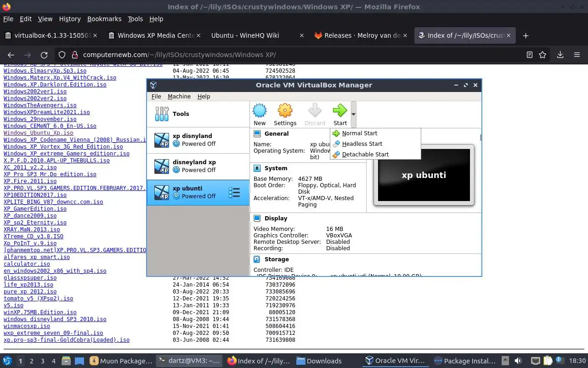Close the Index of ISOs tab
The image size is (588, 368).
[x=509, y=35]
